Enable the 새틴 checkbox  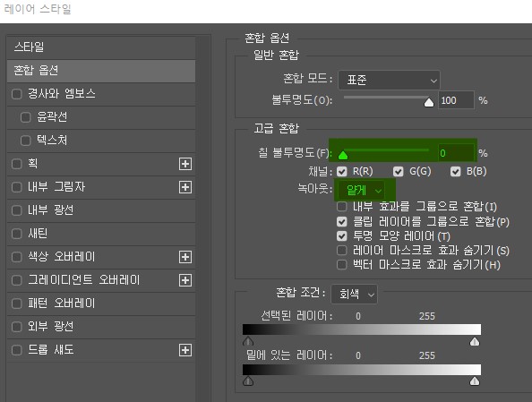point(17,234)
